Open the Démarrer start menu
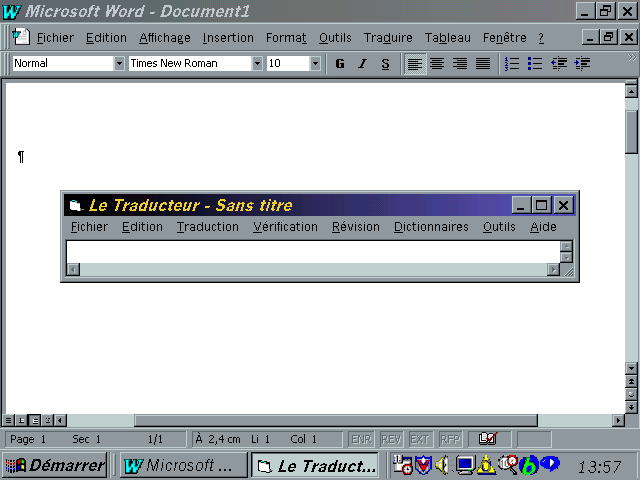The width and height of the screenshot is (640, 480). click(x=55, y=465)
